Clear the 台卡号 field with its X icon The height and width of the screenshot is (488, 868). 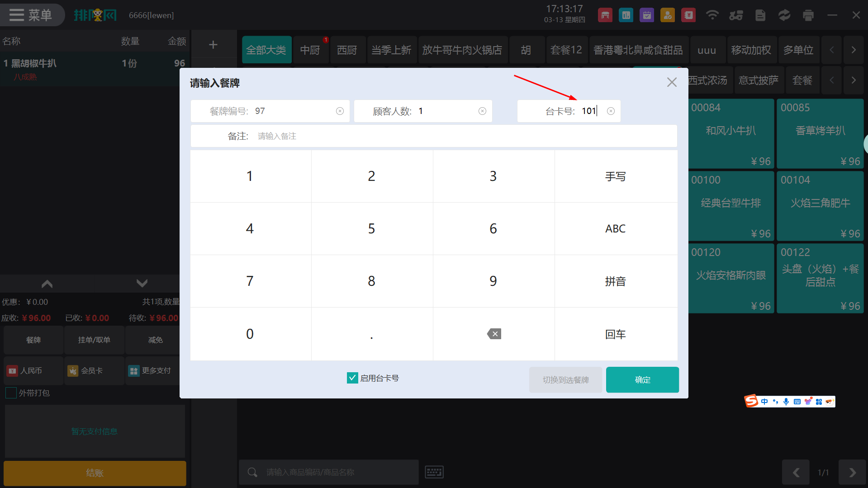pyautogui.click(x=611, y=111)
